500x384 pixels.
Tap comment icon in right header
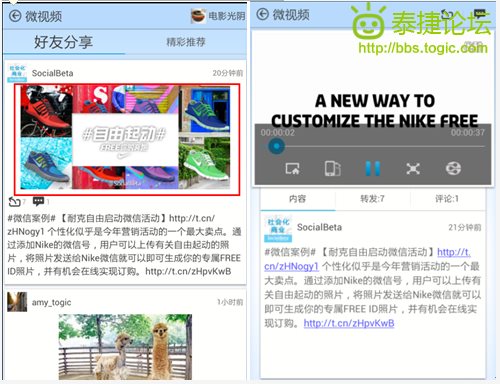480,14
